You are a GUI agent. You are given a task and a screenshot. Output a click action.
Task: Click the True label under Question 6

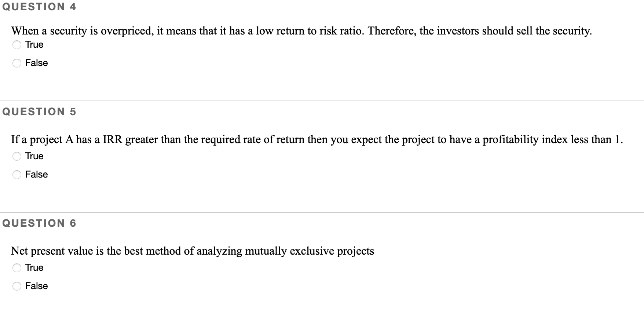pyautogui.click(x=34, y=267)
